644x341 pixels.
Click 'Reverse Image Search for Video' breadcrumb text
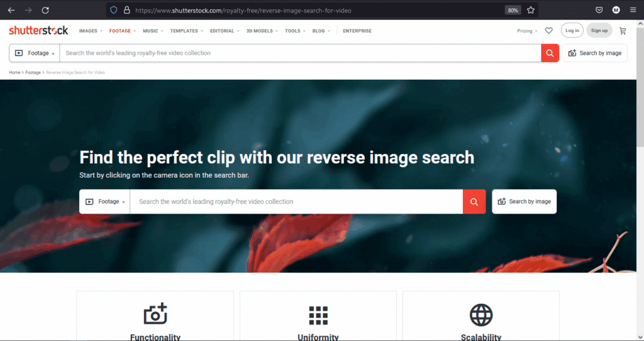[75, 72]
